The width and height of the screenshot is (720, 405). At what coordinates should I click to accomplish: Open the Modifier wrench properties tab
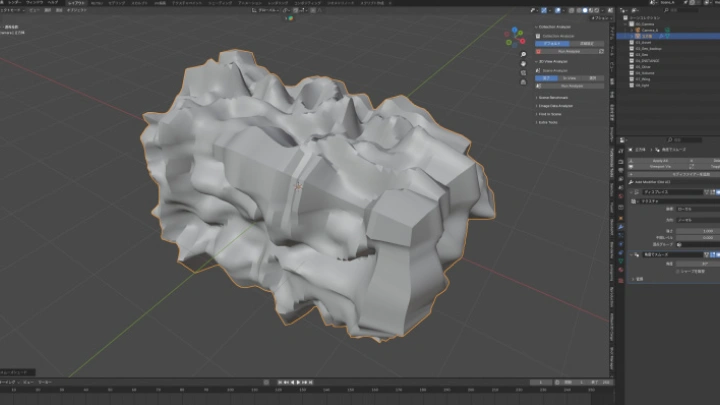click(x=621, y=227)
